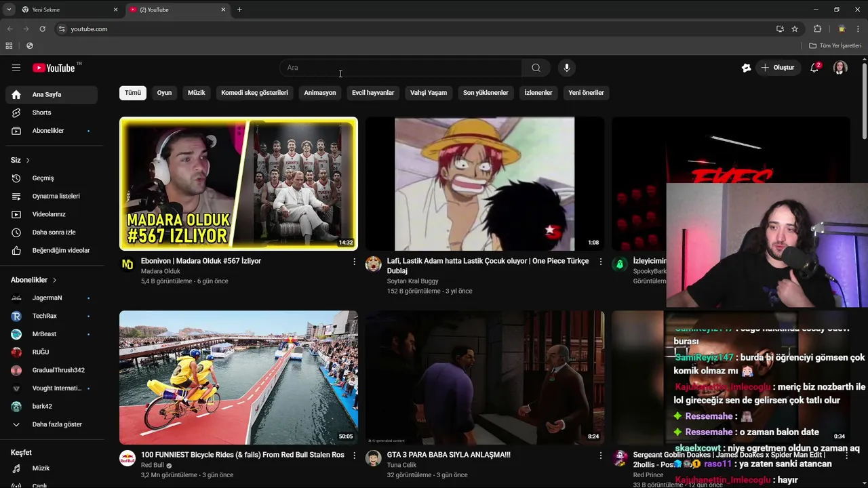Open options menu for GTA 3 video
This screenshot has width=868, height=488.
coord(600,455)
